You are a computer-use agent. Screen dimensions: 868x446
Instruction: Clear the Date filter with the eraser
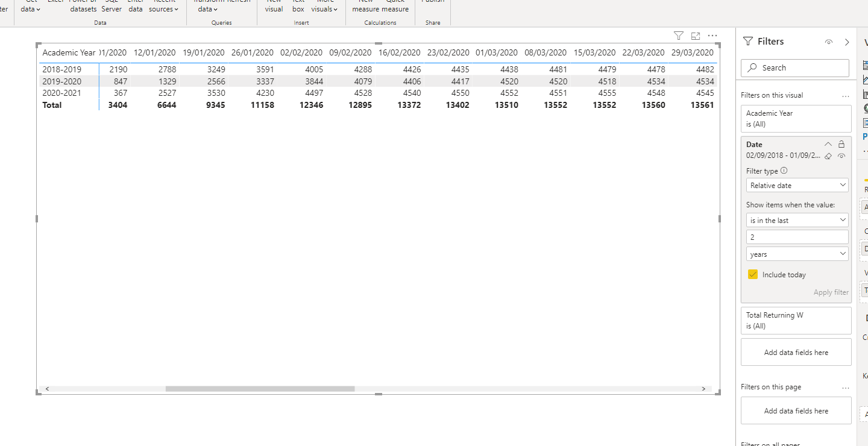coord(828,155)
